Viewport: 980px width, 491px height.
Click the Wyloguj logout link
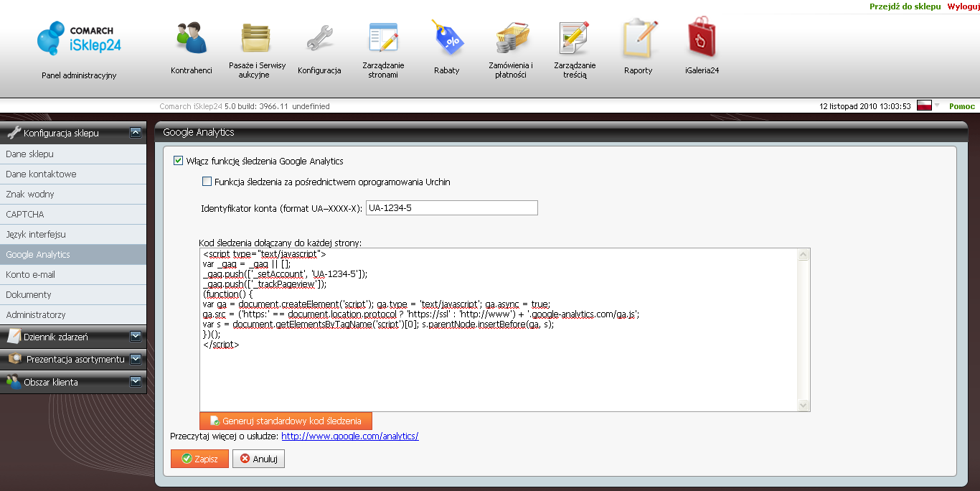point(963,6)
